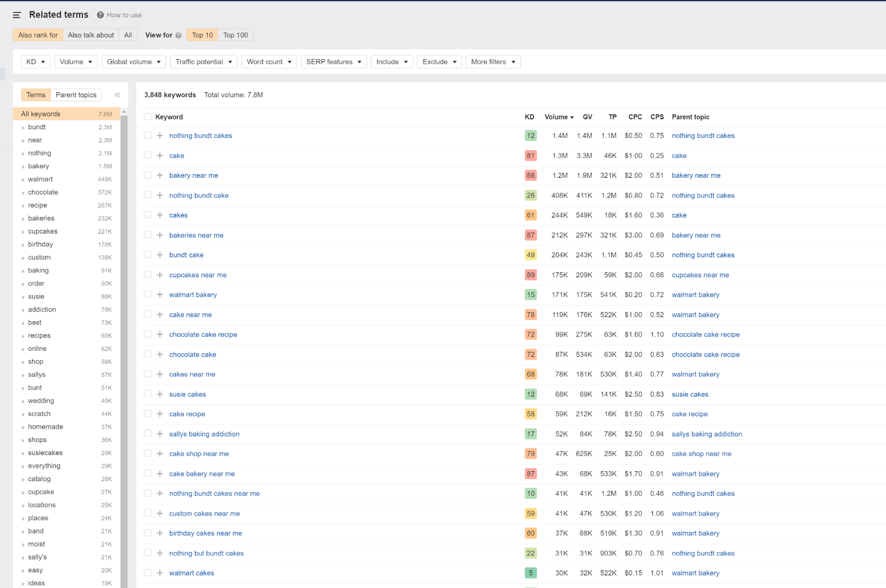Open the KD filter dropdown
Screen dimensions: 886x588
coord(35,62)
